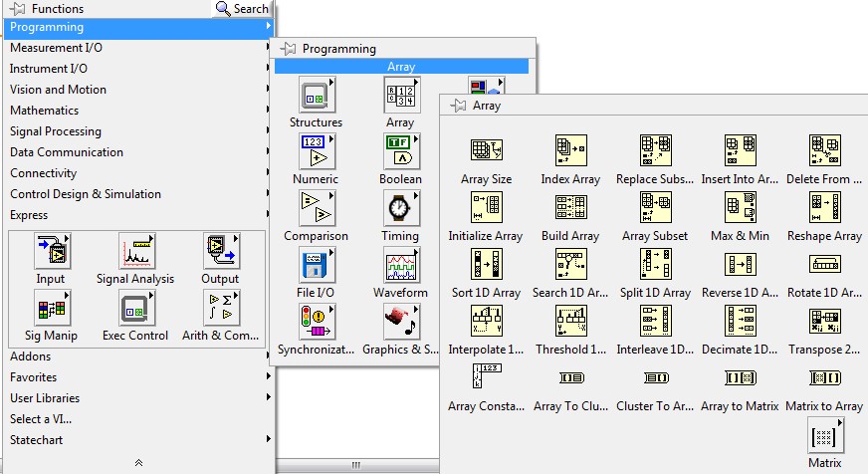
Task: Select the Index Array function icon
Action: pyautogui.click(x=570, y=150)
